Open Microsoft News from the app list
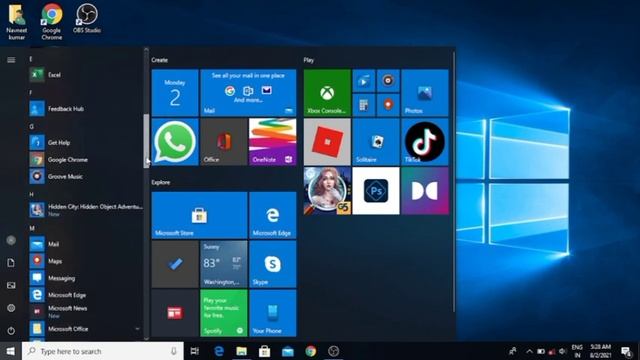The image size is (640, 360). point(86,311)
